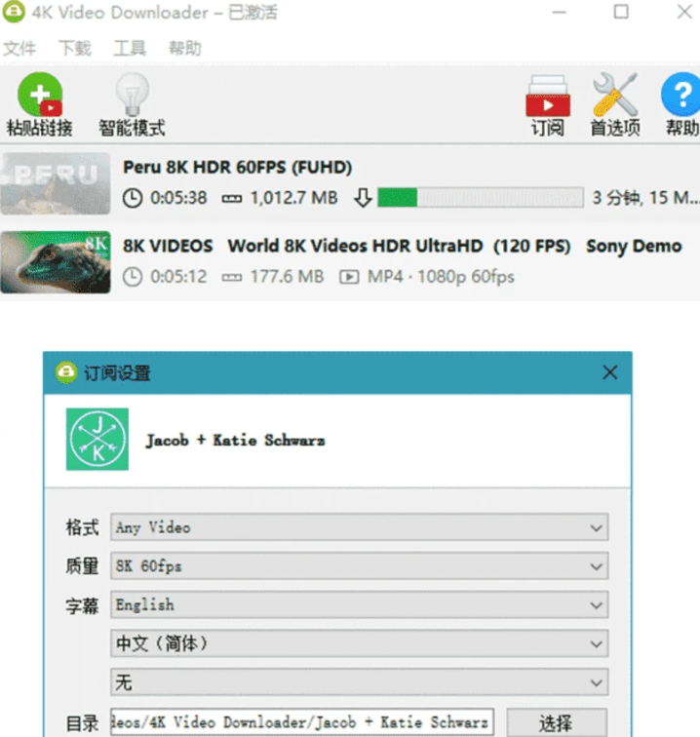The image size is (700, 737).
Task: Click the '1,012.7 MB' size value
Action: [x=293, y=198]
